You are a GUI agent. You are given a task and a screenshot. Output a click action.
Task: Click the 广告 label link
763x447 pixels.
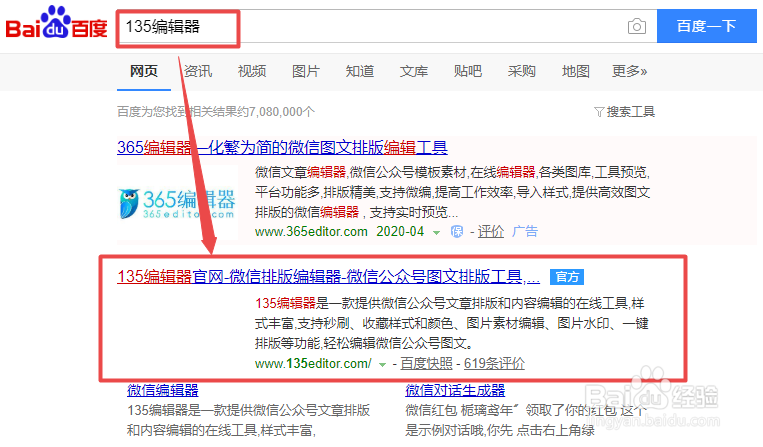[525, 232]
